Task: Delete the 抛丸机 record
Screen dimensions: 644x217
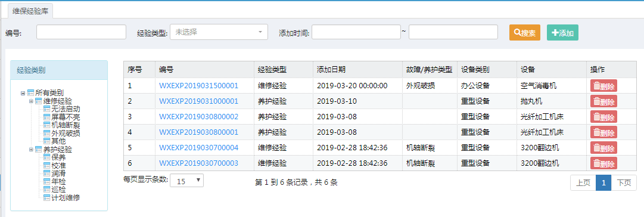Action: pos(603,101)
